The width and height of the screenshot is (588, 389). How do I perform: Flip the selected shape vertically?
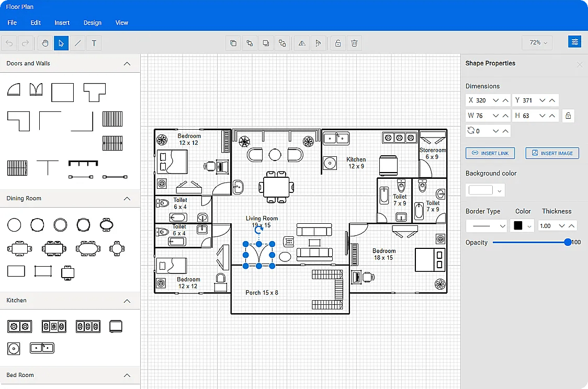318,43
